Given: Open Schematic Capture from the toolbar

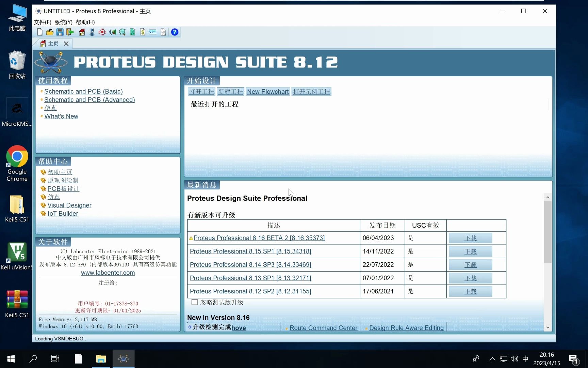Looking at the screenshot, I should pos(92,32).
